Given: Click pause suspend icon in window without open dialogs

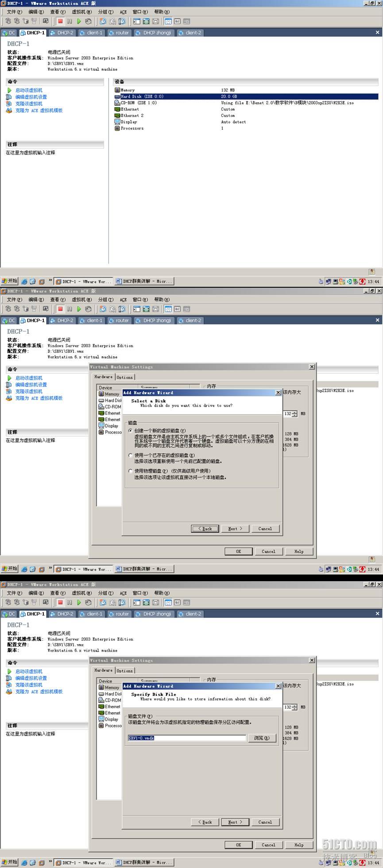Looking at the screenshot, I should pos(70,21).
